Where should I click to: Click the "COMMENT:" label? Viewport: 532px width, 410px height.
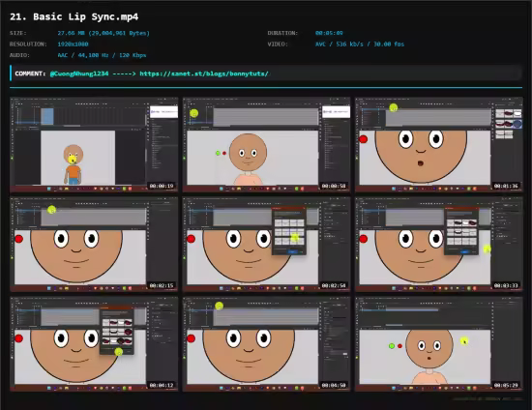[30, 73]
